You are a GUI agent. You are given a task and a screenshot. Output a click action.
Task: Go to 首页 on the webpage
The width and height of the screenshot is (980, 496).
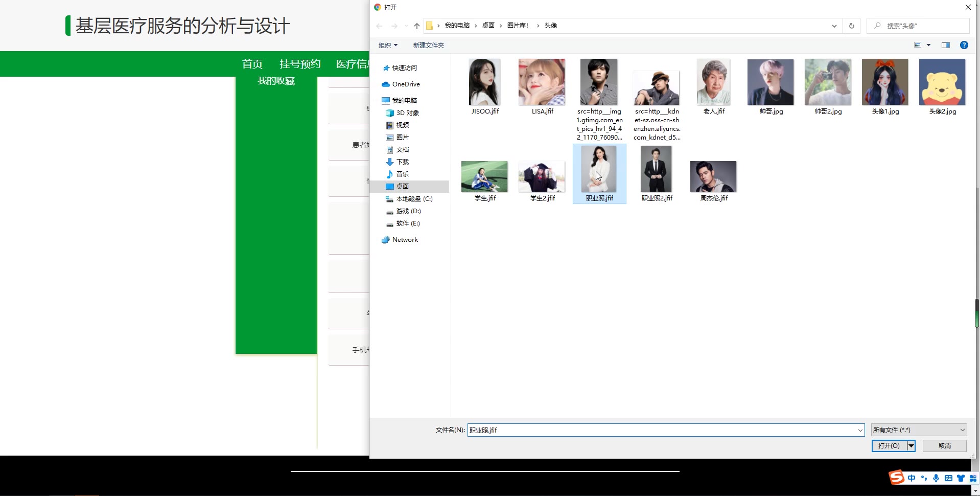pyautogui.click(x=252, y=64)
